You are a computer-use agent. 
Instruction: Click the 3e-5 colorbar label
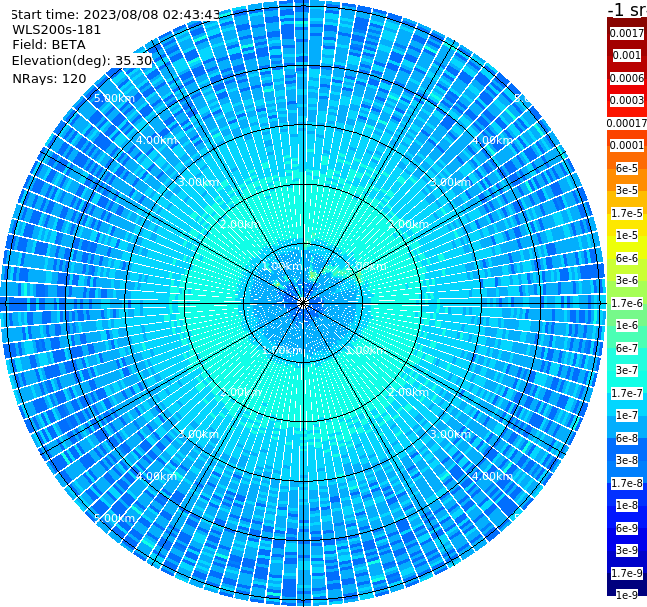627,190
